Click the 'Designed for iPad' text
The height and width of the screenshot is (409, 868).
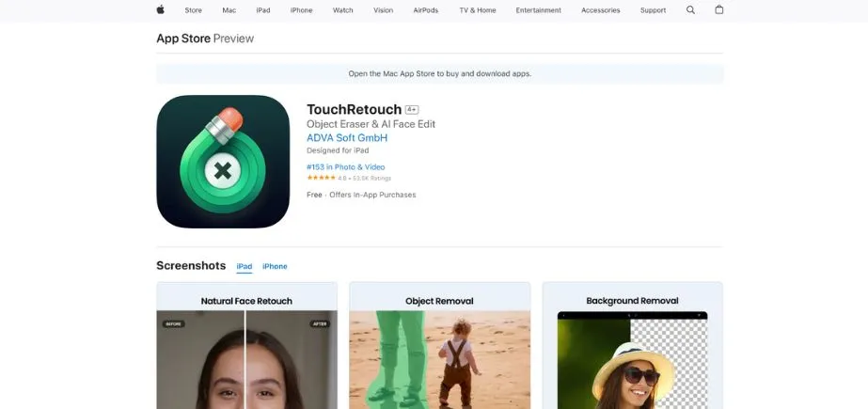pyautogui.click(x=338, y=150)
